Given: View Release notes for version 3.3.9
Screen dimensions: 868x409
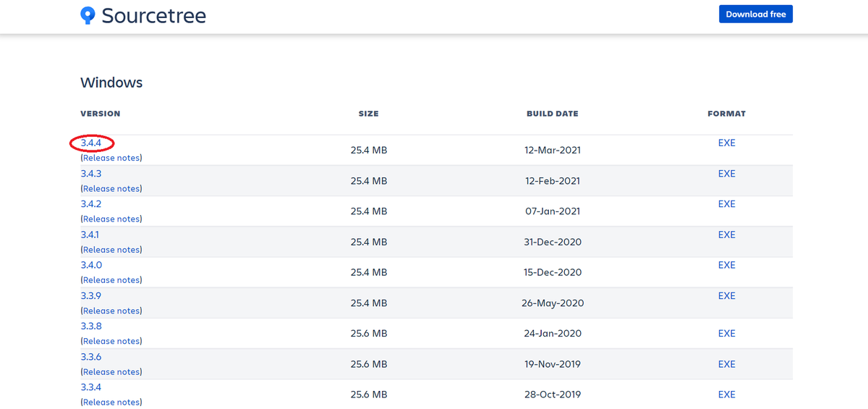Looking at the screenshot, I should 111,311.
